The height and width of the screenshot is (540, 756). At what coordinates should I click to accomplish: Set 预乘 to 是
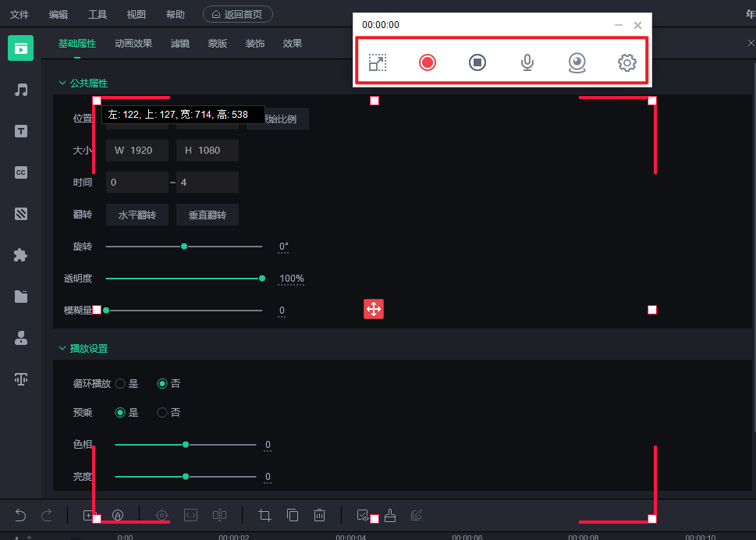pos(120,412)
